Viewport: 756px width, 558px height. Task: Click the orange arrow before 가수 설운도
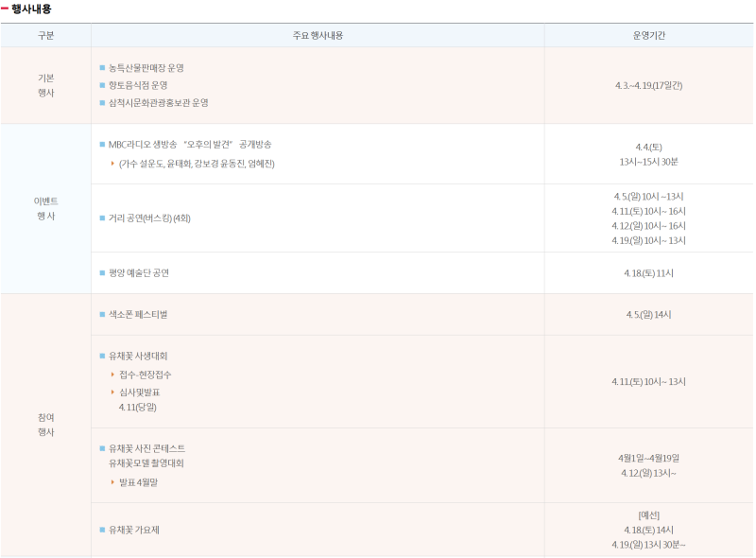(112, 164)
